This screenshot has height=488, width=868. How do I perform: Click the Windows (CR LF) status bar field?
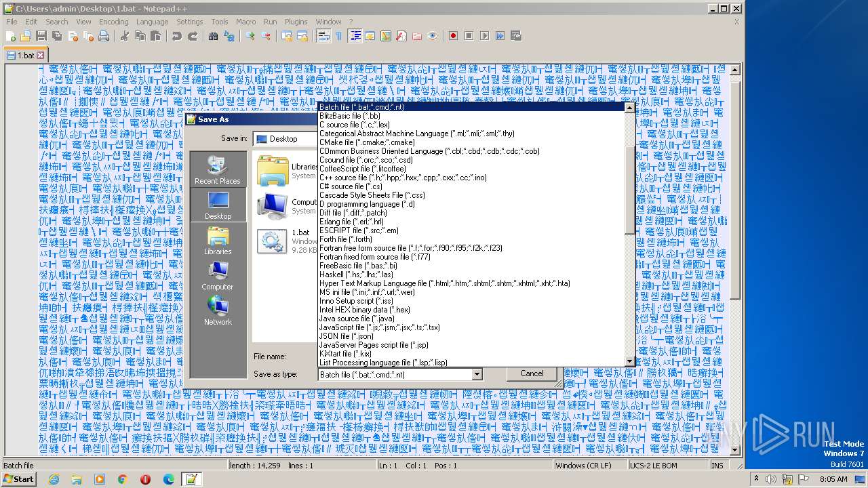click(590, 466)
